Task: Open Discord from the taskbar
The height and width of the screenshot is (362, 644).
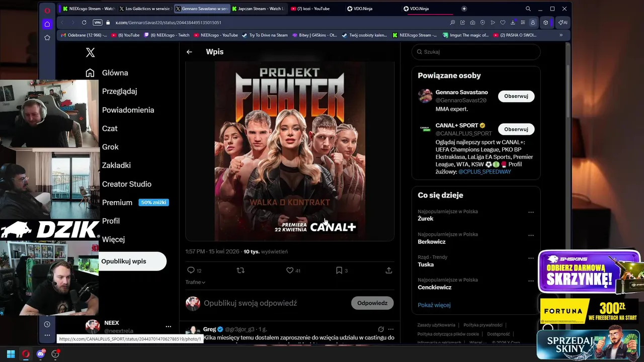Action: tap(41, 354)
